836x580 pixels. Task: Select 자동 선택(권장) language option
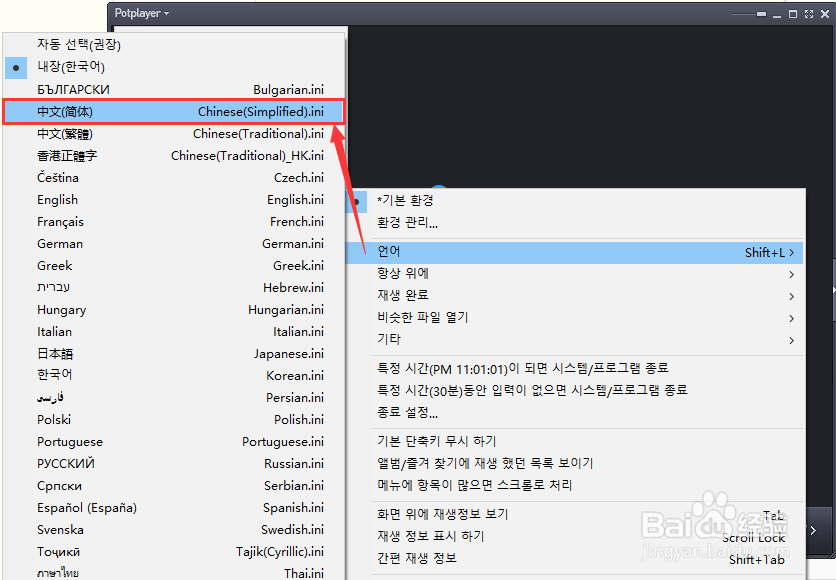(174, 44)
